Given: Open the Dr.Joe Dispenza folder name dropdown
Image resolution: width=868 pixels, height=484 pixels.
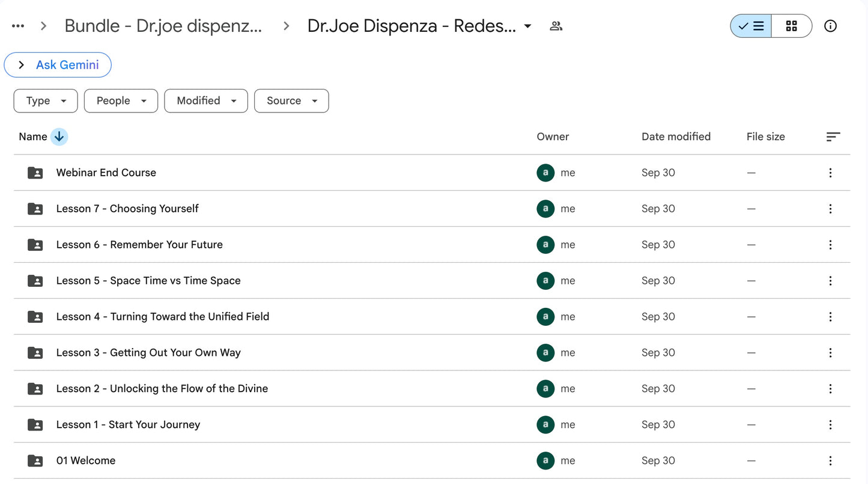Looking at the screenshot, I should (527, 26).
